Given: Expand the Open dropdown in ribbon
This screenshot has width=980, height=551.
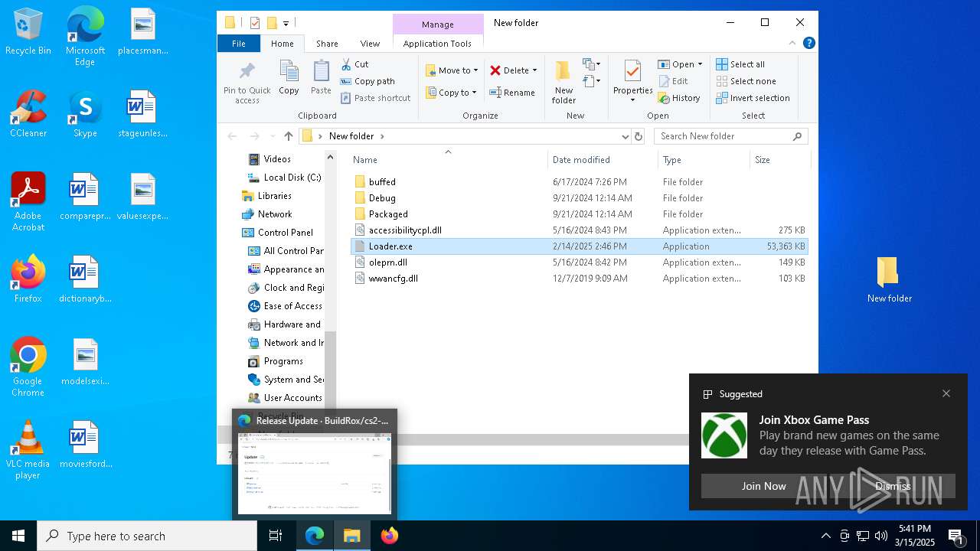Looking at the screenshot, I should pyautogui.click(x=700, y=64).
